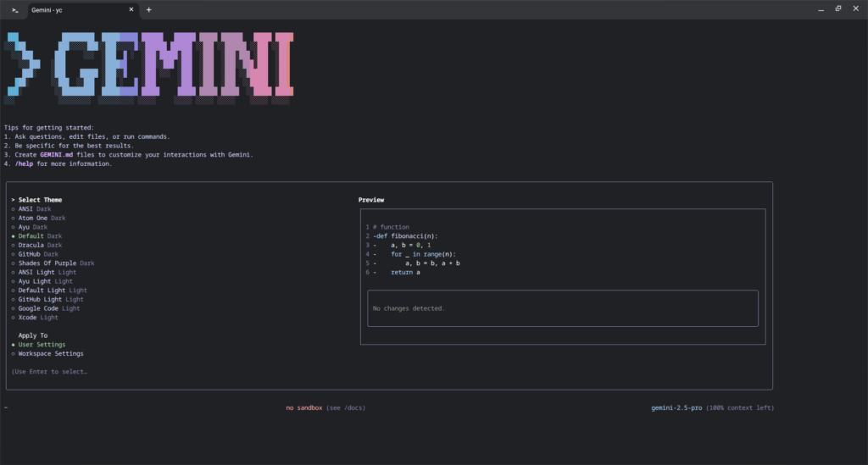Click the Select Theme heading

[40, 200]
